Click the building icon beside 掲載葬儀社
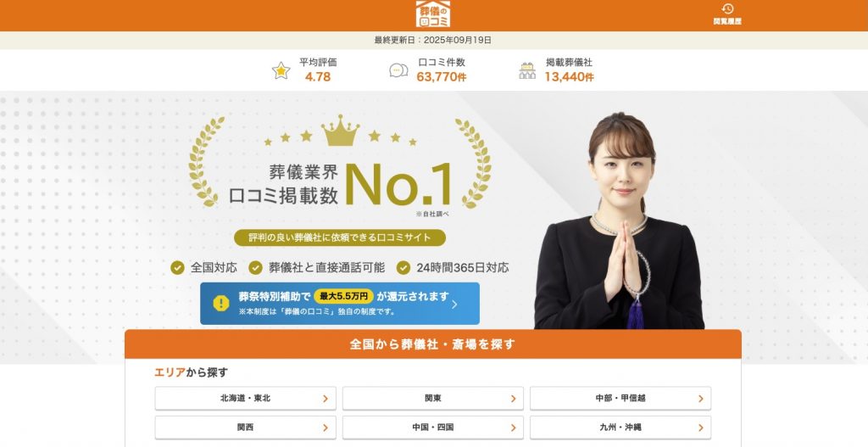Image resolution: width=868 pixels, height=447 pixels. 527,70
